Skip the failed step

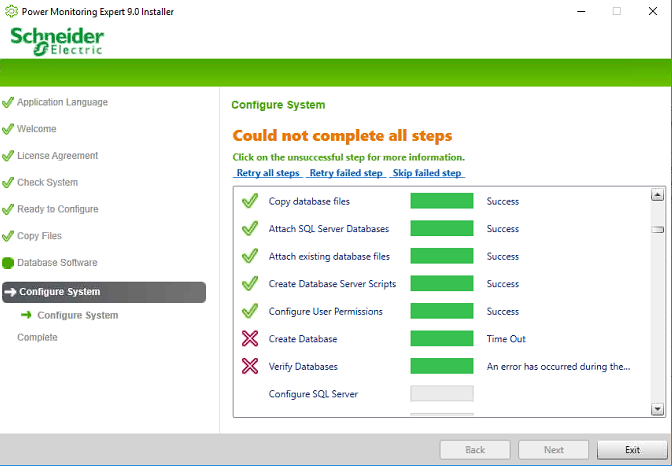coord(427,173)
